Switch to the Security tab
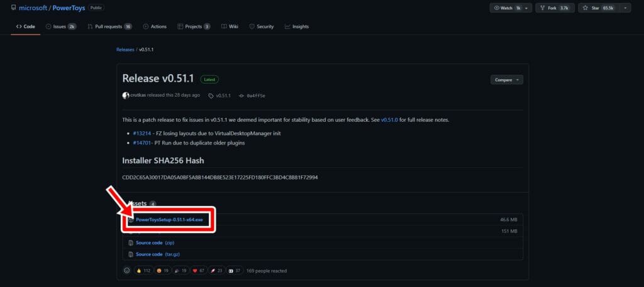This screenshot has height=287, width=644. [x=261, y=26]
